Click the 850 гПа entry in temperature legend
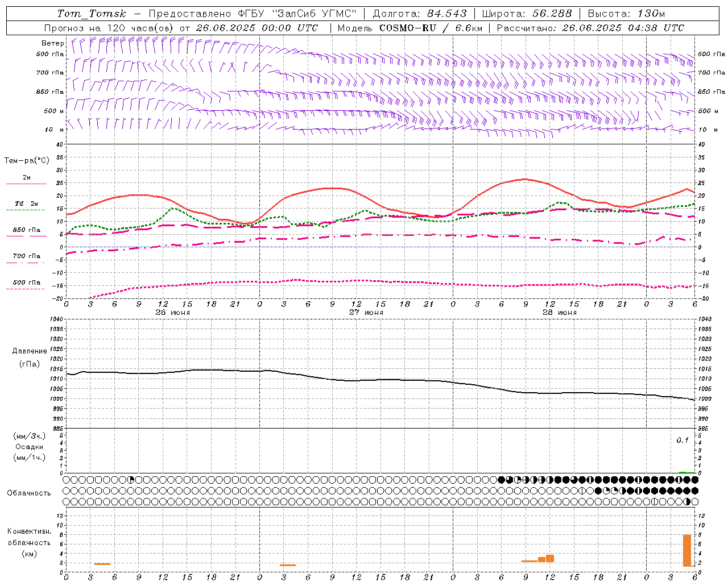 coord(27,230)
